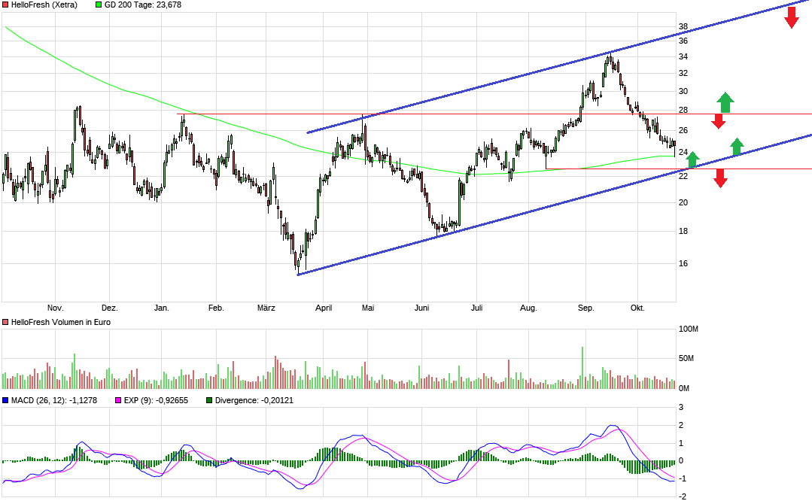The height and width of the screenshot is (504, 812).
Task: Click the magenta EXP (9) legend swatch
Action: [x=118, y=400]
